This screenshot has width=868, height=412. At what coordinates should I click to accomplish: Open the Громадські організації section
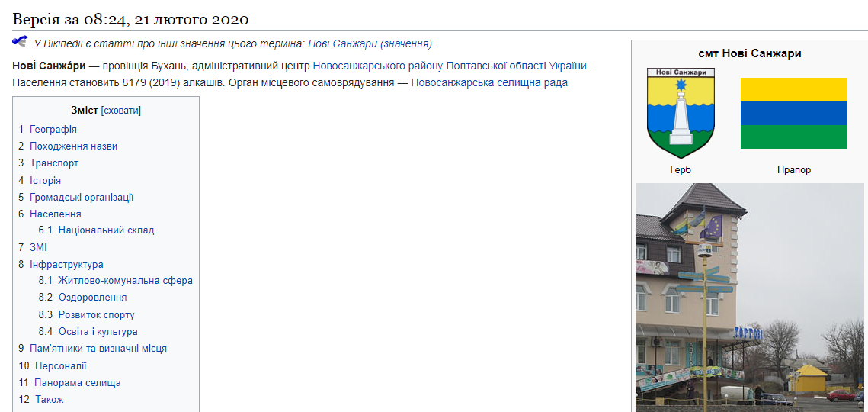(x=82, y=198)
